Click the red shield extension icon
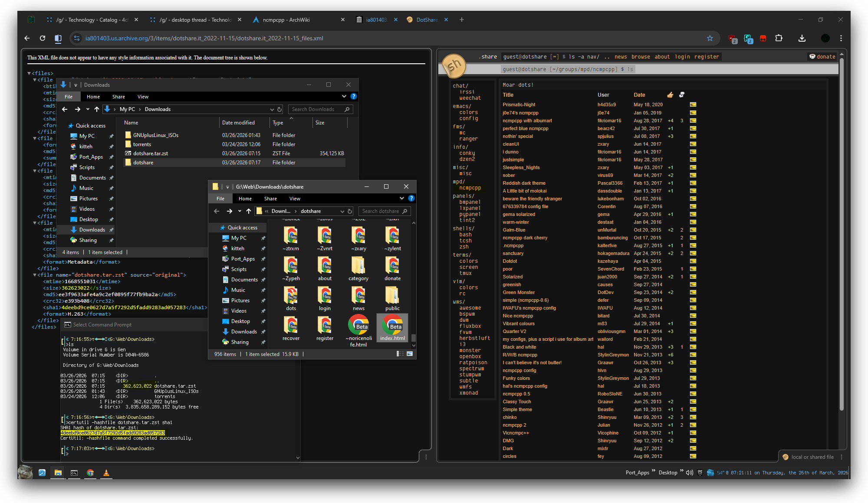Screen dimensions: 868x503 click(732, 38)
